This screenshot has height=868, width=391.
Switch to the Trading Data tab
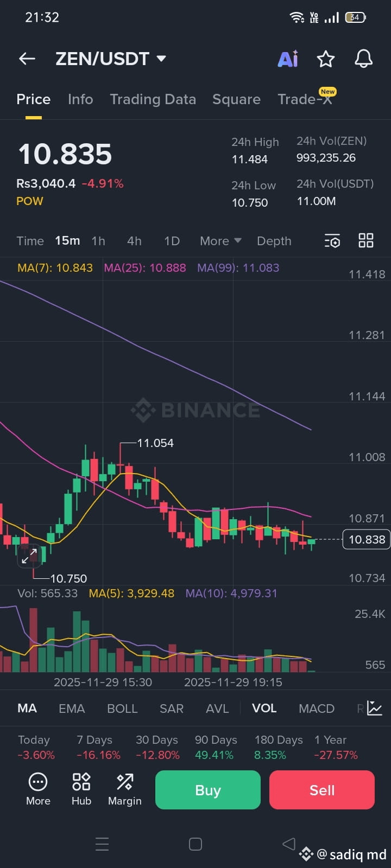tap(153, 99)
